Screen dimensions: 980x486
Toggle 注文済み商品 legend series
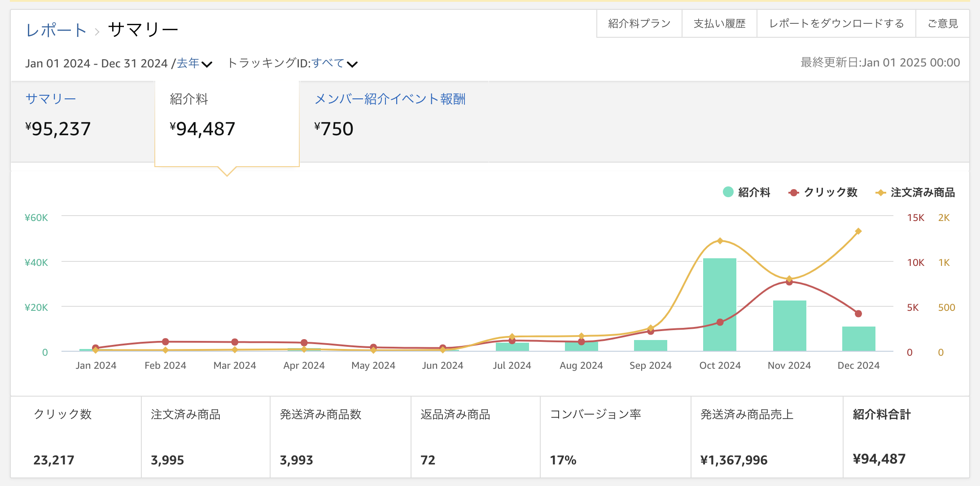point(915,192)
